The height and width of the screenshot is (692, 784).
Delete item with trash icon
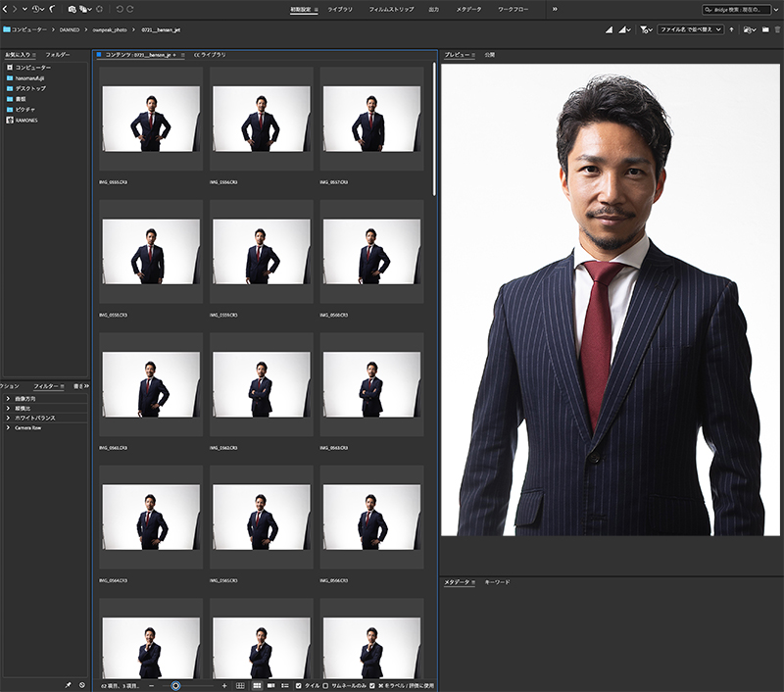click(777, 30)
